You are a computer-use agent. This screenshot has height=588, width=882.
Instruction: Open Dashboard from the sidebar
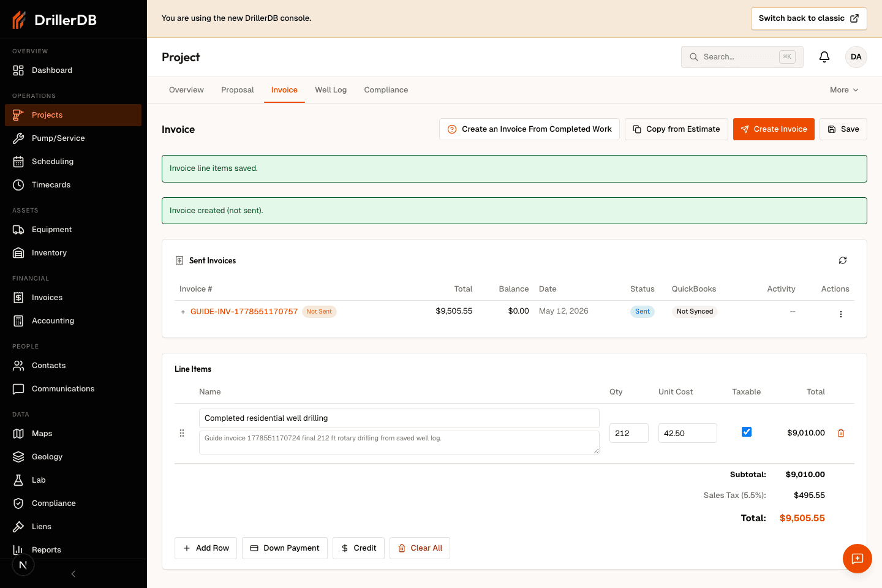(x=73, y=70)
